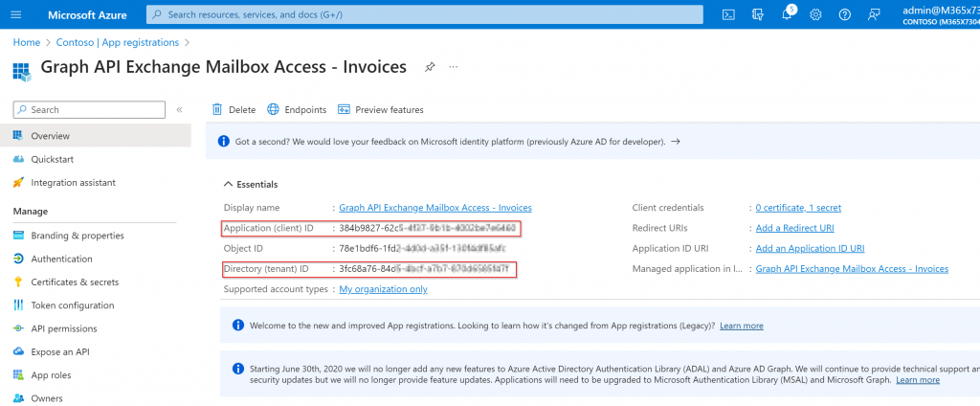Click Delete in the toolbar
This screenshot has height=406, width=980.
pyautogui.click(x=234, y=109)
